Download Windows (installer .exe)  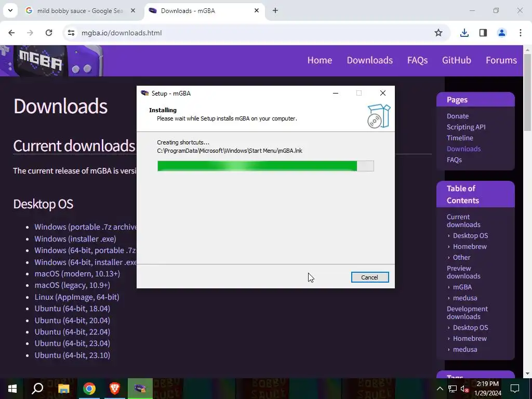(x=75, y=239)
